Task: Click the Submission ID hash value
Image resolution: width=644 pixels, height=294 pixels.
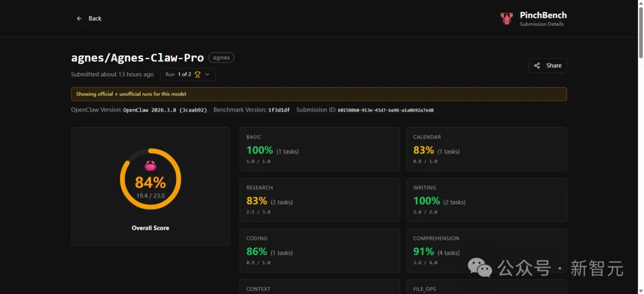Action: (x=386, y=110)
